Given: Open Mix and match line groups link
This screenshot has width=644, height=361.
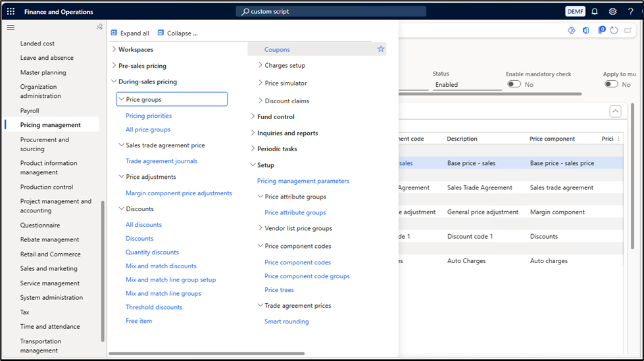Looking at the screenshot, I should pos(163,293).
